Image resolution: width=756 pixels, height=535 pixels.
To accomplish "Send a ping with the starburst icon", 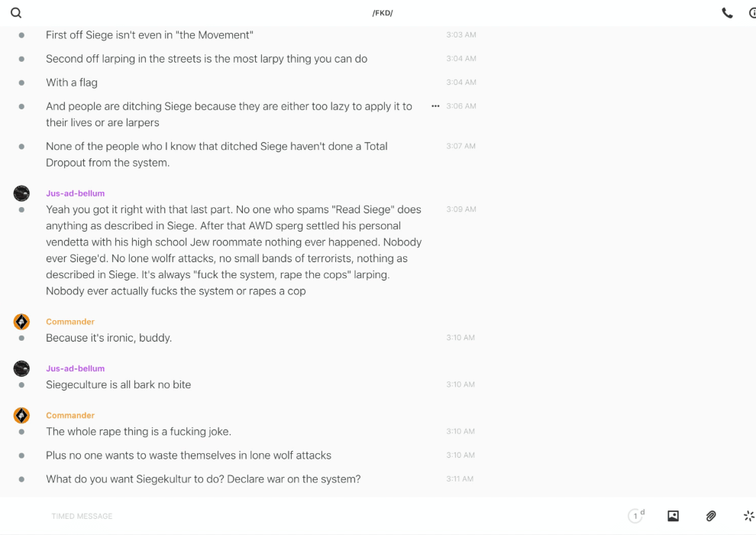I will tap(748, 516).
